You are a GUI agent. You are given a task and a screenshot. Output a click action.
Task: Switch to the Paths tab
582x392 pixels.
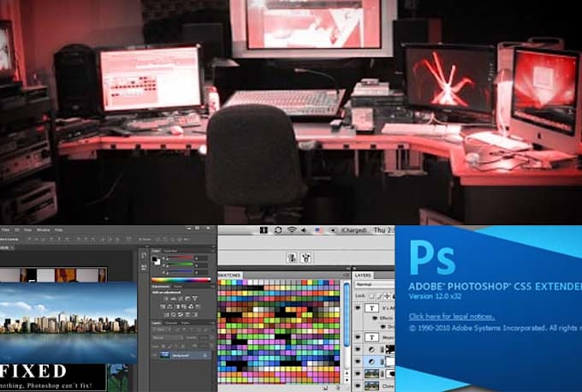coord(185,323)
